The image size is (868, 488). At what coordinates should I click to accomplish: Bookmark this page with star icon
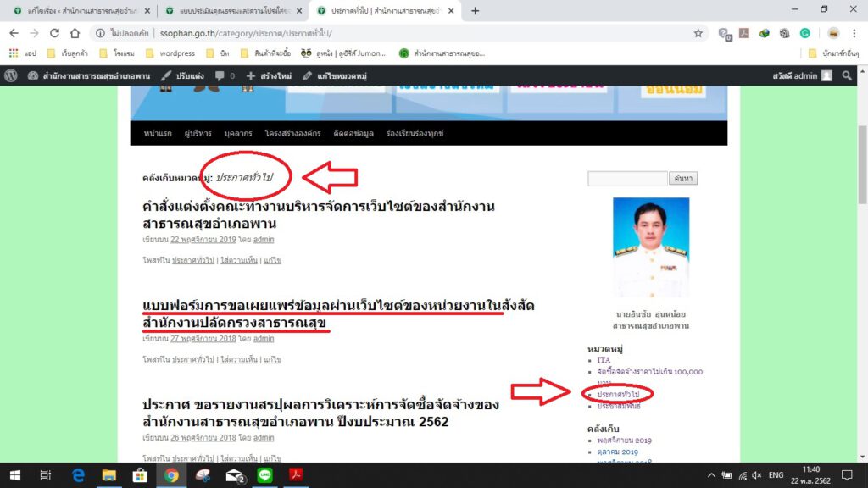coord(698,33)
